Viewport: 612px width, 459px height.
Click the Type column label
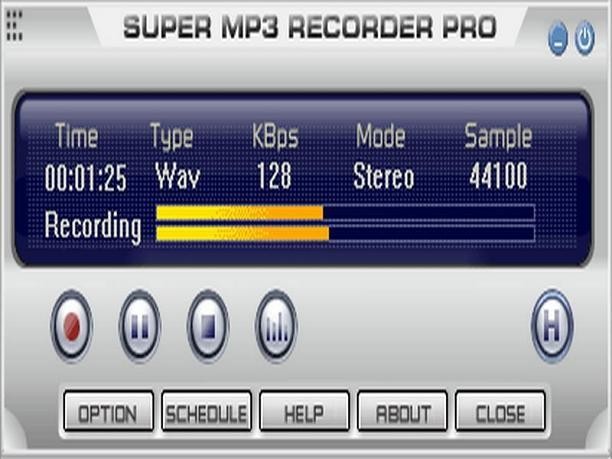click(172, 136)
